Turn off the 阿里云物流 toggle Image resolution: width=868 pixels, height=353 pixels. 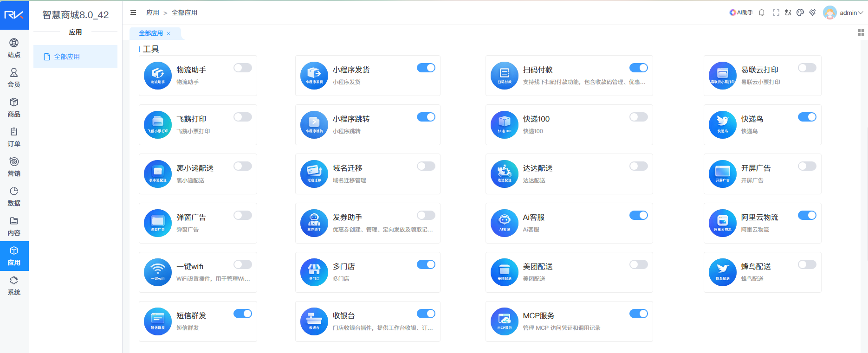807,215
